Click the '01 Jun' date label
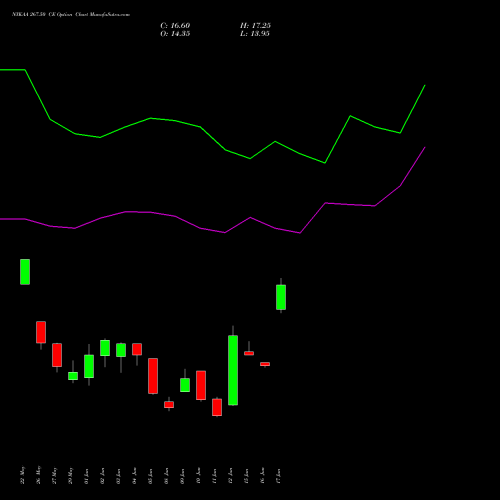Screen dimensions: 500x500 86,476
